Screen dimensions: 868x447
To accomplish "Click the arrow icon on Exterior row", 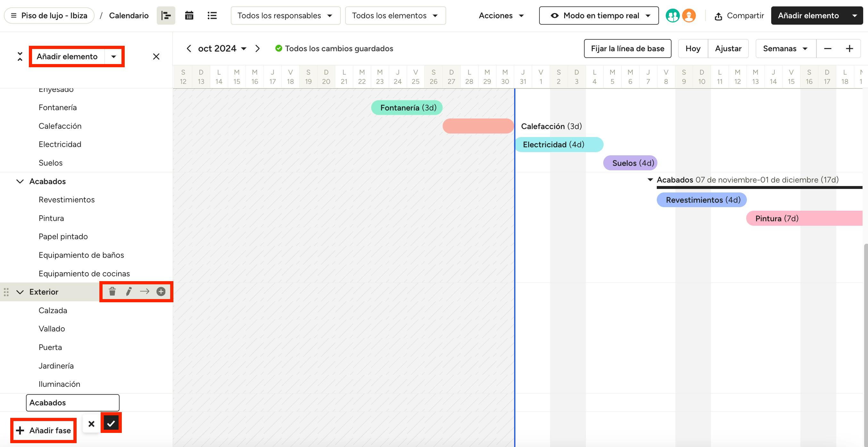I will [x=145, y=291].
